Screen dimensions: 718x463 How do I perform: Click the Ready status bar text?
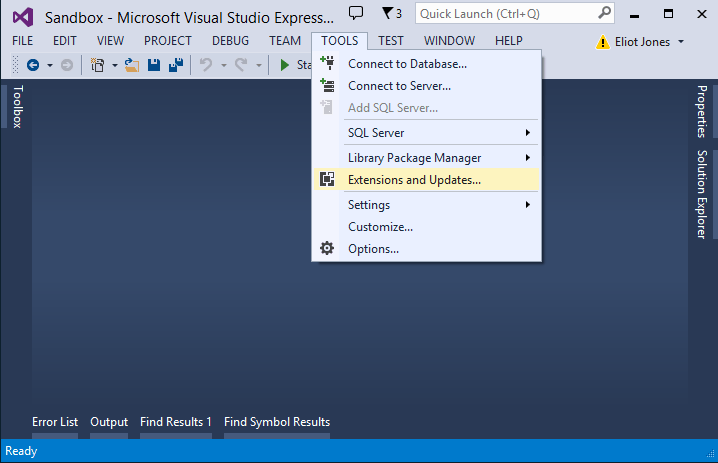21,451
